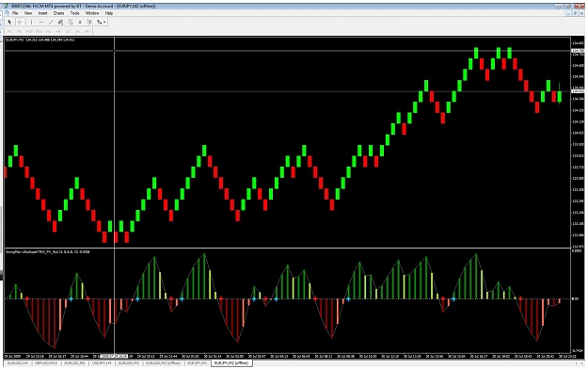Switch to the H1 timeframe

click(x=48, y=31)
